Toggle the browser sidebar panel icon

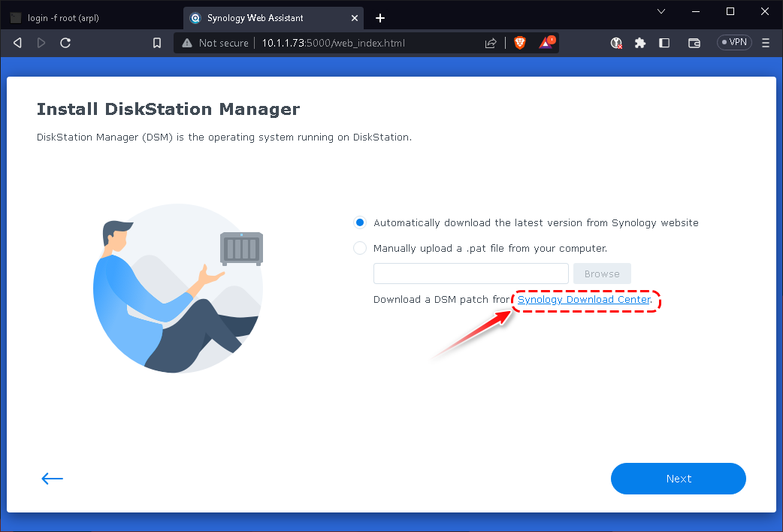[664, 43]
